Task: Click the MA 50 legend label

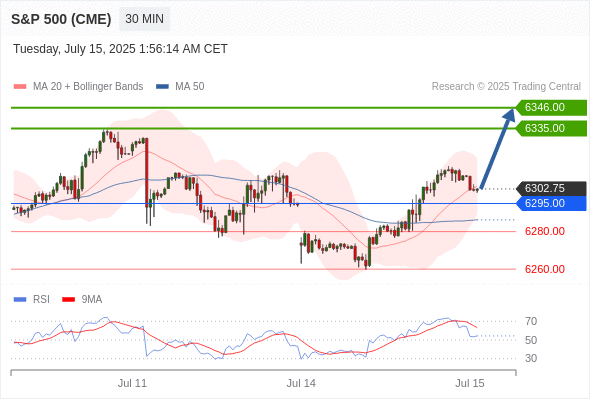Action: point(190,87)
